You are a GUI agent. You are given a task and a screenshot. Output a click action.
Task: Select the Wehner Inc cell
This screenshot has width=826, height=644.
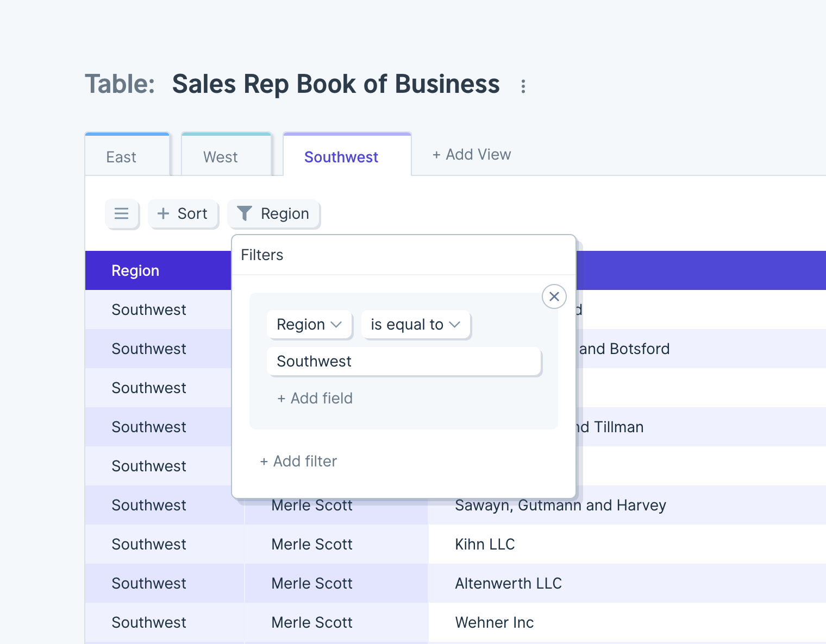tap(494, 622)
